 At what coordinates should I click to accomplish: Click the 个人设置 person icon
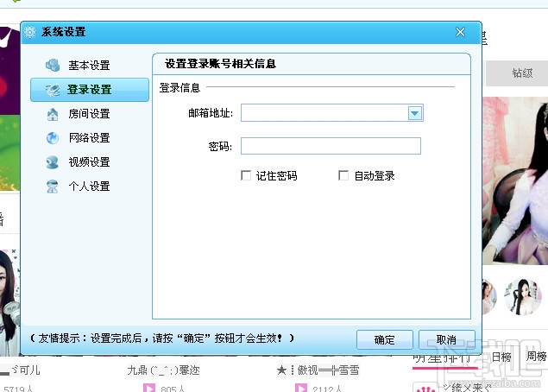[x=53, y=187]
